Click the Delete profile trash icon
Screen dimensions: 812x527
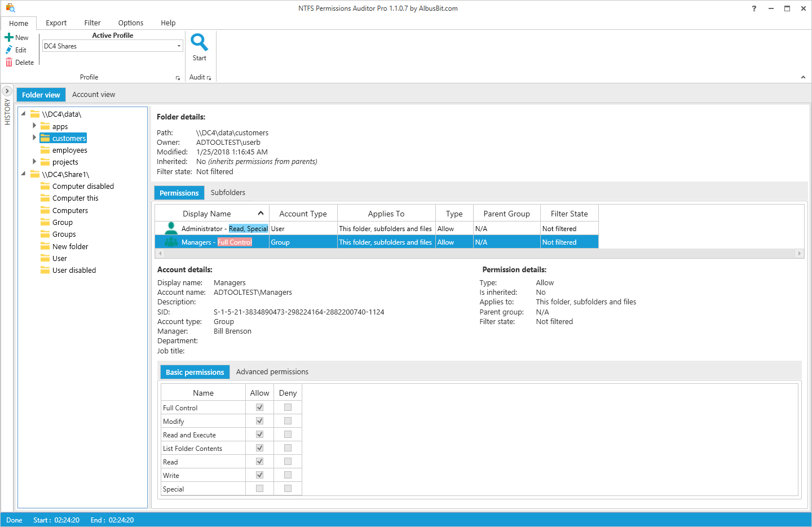click(x=10, y=62)
